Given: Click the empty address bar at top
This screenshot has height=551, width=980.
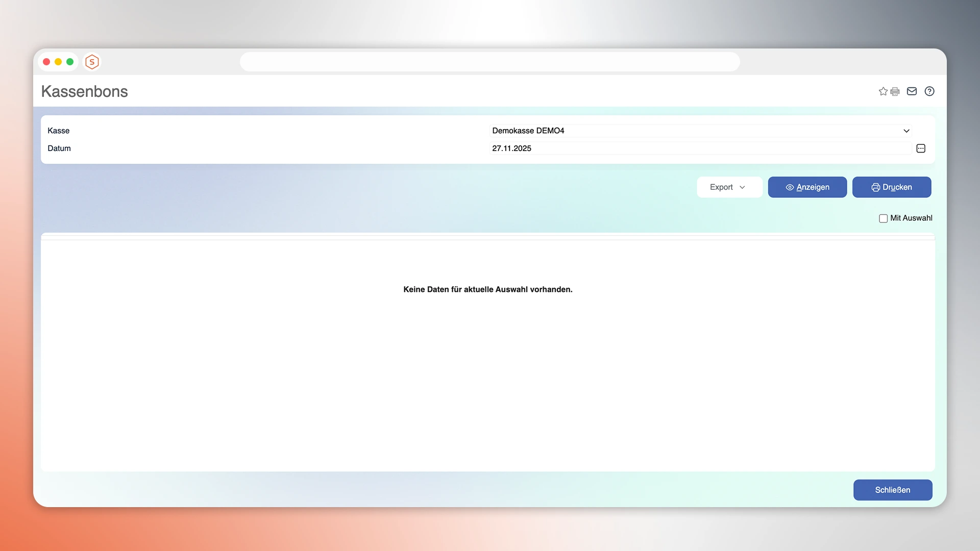Looking at the screenshot, I should 489,62.
